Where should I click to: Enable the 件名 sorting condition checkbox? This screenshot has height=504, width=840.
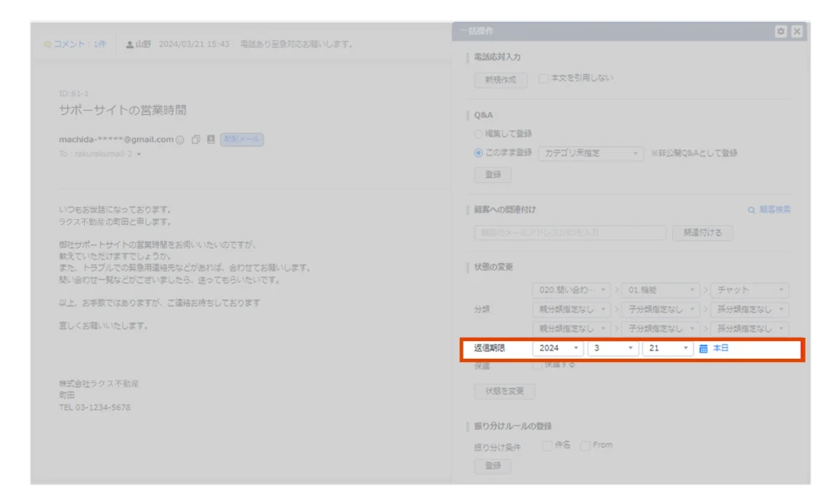547,445
